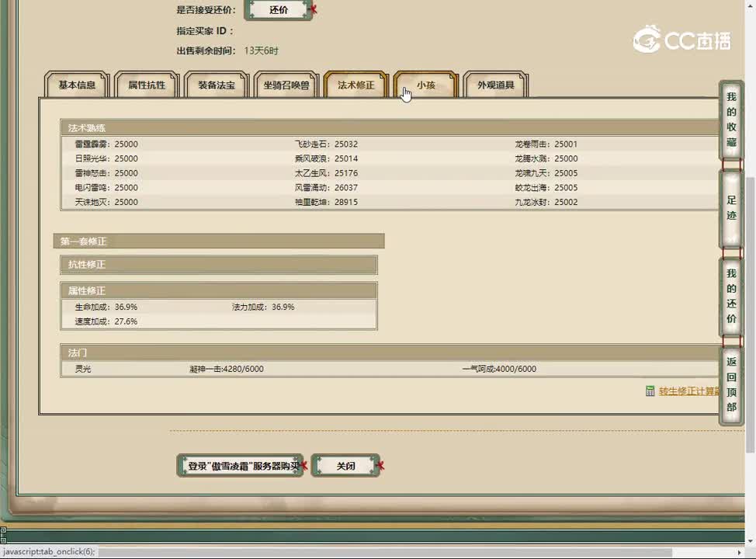Click the 蛟龙出海: 25005 entry
The image size is (756, 559).
(546, 188)
